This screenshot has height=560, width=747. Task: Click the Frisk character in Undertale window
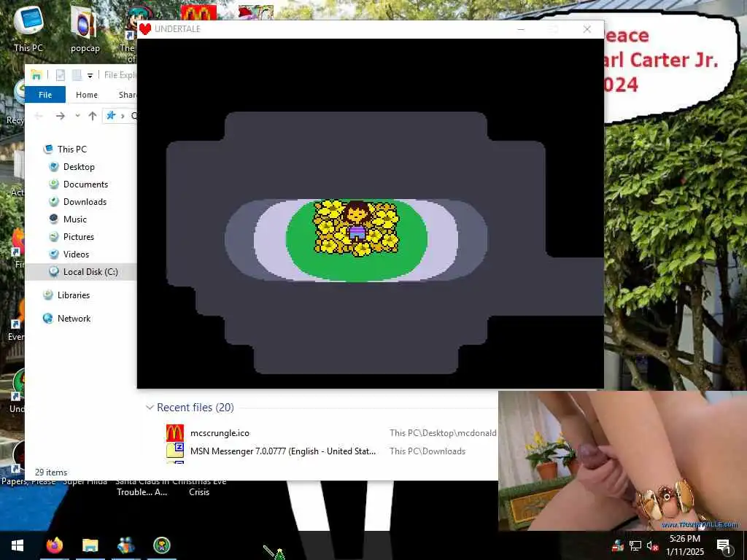356,221
